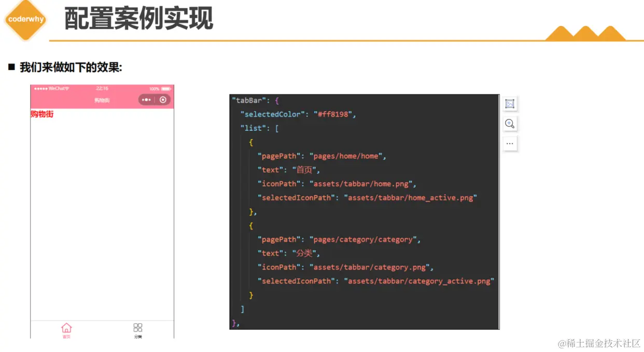The image size is (644, 352).
Task: Click the "#ff8198" selectedColor value
Action: (333, 114)
